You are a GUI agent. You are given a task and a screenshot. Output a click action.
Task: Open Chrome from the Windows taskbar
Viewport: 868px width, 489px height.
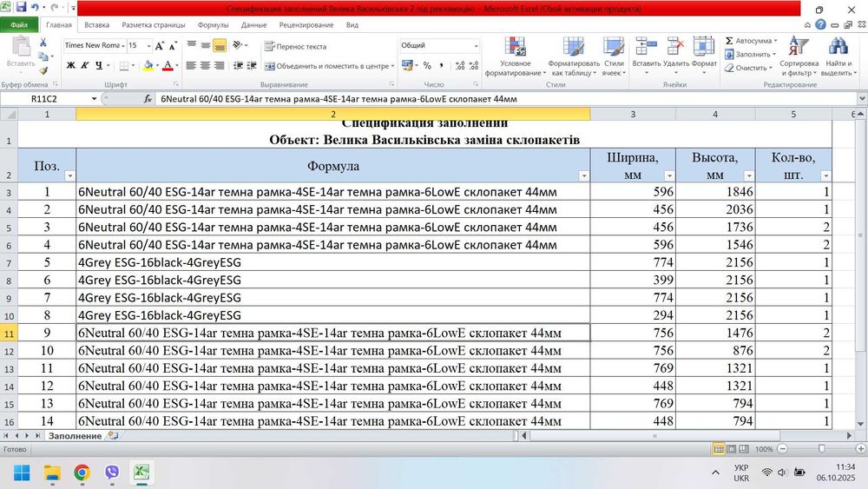(82, 472)
